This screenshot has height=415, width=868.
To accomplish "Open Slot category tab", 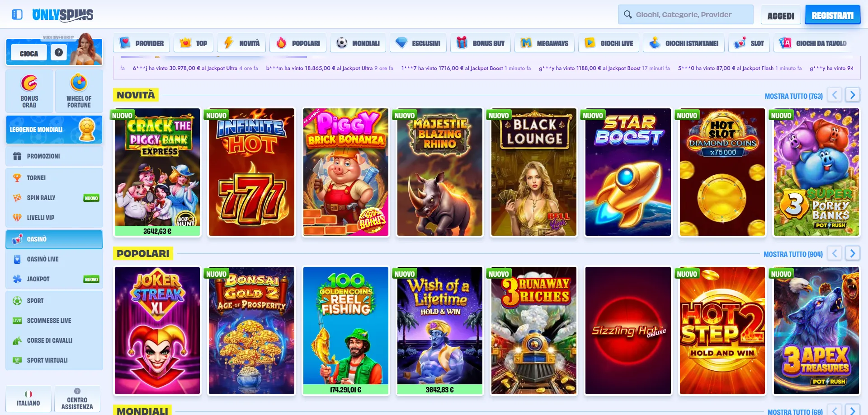I will click(749, 43).
